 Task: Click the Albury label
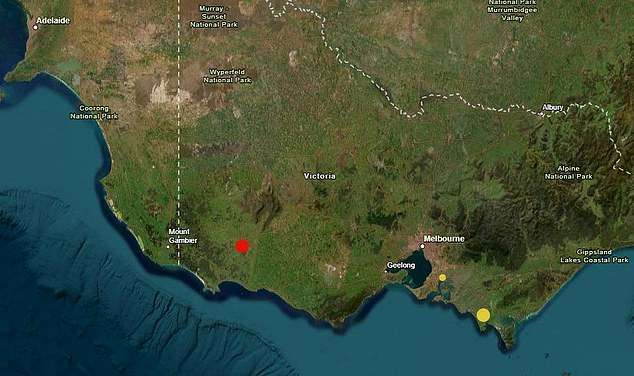553,108
